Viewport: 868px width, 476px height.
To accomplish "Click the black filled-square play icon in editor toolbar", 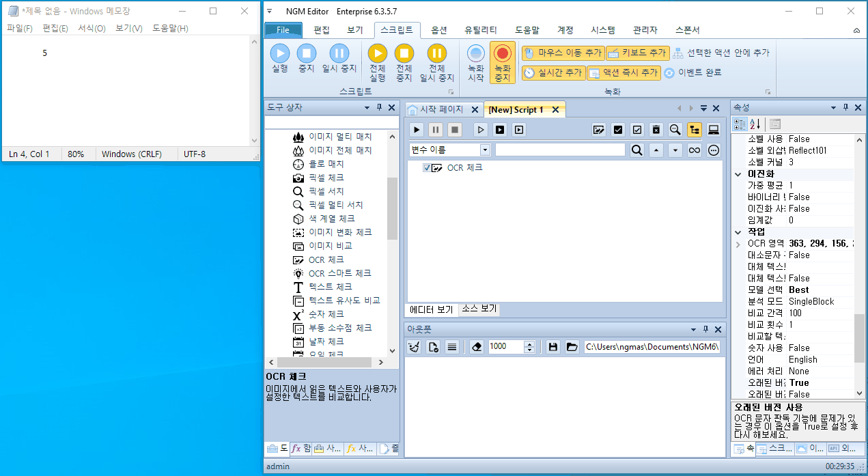I will 500,130.
